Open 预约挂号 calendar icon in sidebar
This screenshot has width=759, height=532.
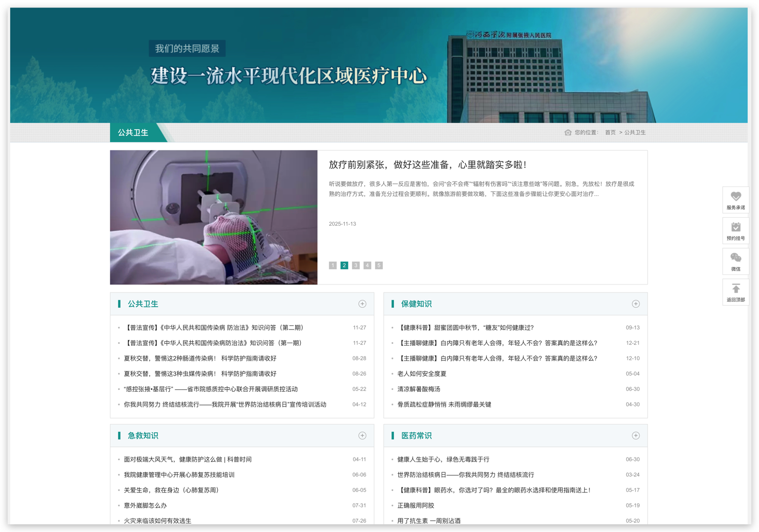(735, 228)
